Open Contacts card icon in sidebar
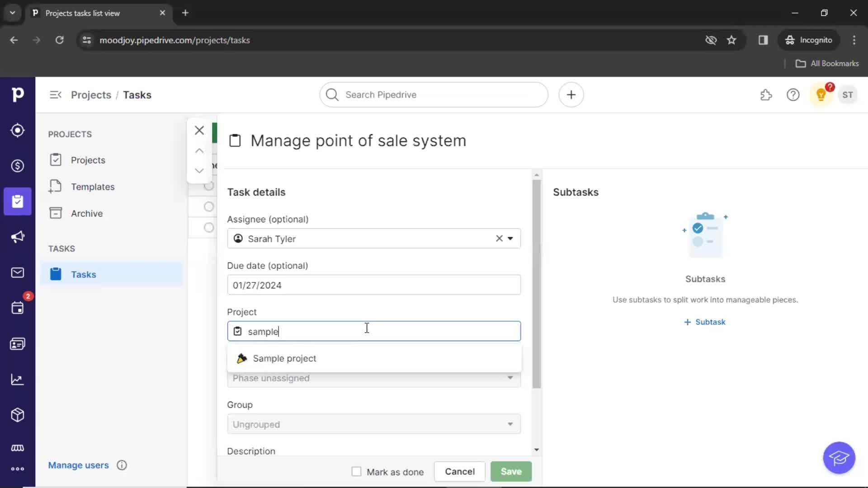Image resolution: width=868 pixels, height=488 pixels. [x=18, y=344]
